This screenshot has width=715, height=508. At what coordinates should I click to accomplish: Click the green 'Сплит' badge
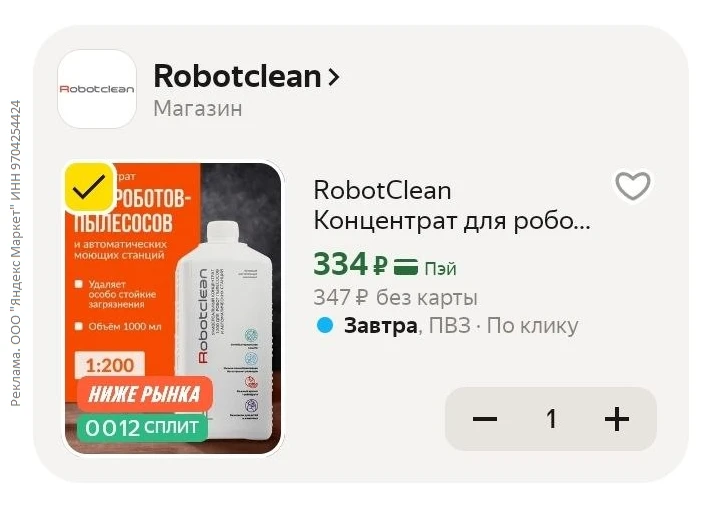pos(142,428)
